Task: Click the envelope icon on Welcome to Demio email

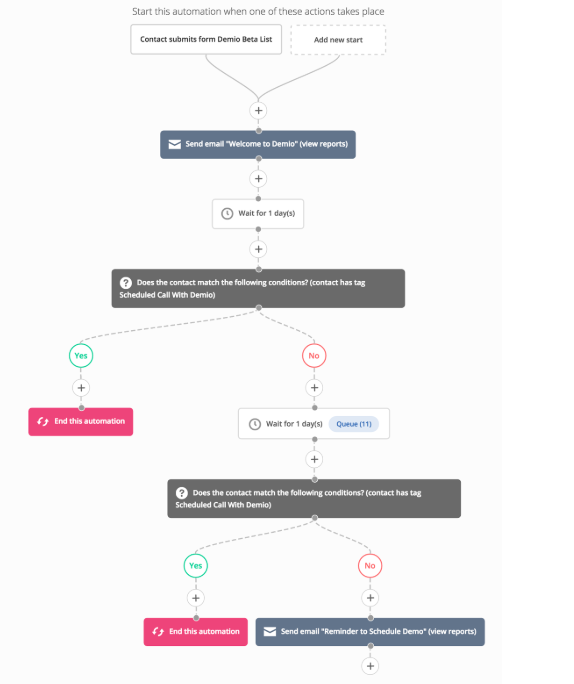Action: 174,144
